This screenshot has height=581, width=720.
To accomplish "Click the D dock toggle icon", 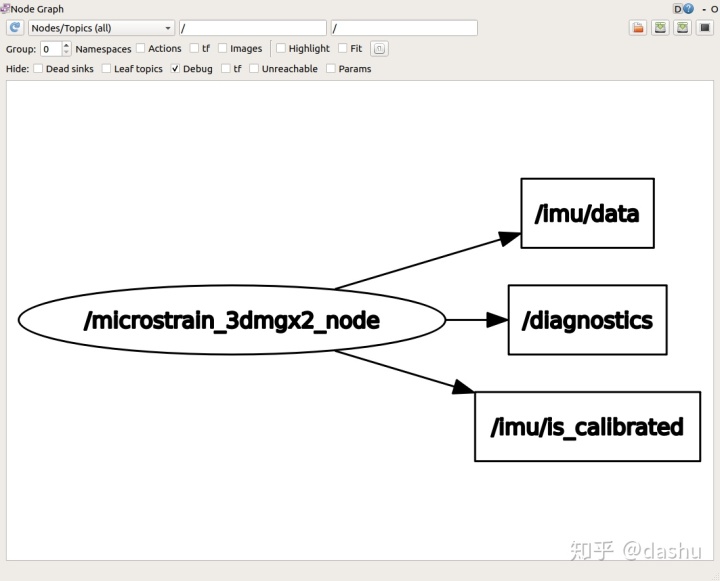I will [x=678, y=9].
